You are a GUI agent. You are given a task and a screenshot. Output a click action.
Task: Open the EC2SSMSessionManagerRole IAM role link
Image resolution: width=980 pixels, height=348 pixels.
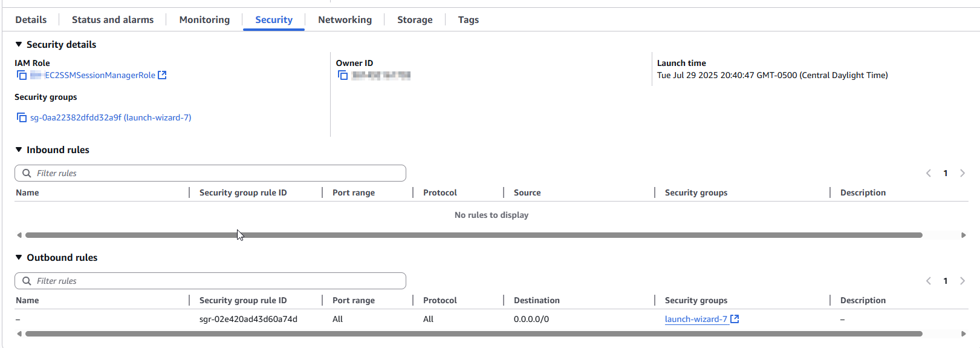99,75
